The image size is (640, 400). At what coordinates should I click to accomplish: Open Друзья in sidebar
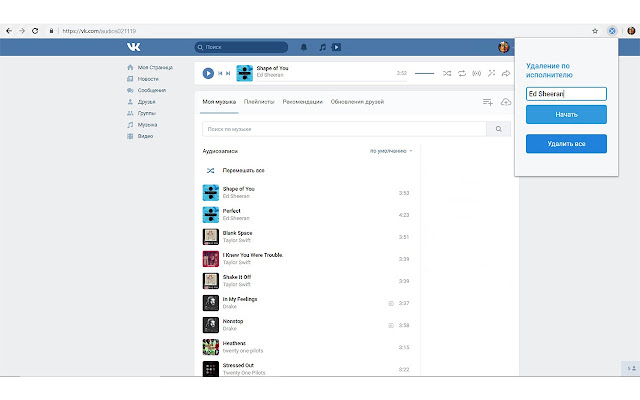(x=146, y=102)
